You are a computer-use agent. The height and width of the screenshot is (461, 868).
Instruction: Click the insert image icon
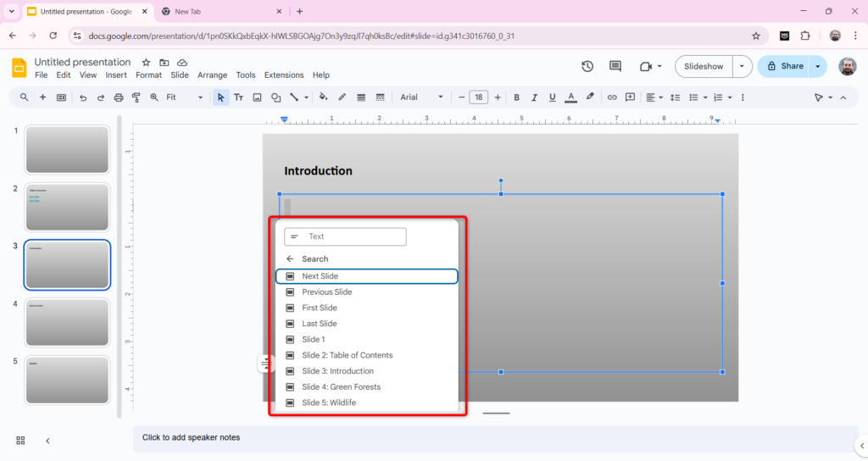point(257,97)
